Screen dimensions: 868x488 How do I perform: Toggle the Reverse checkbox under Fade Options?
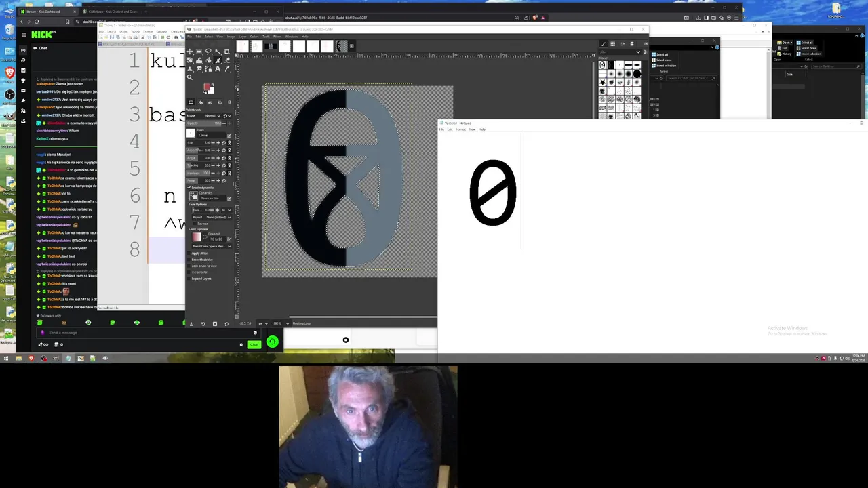[195, 224]
